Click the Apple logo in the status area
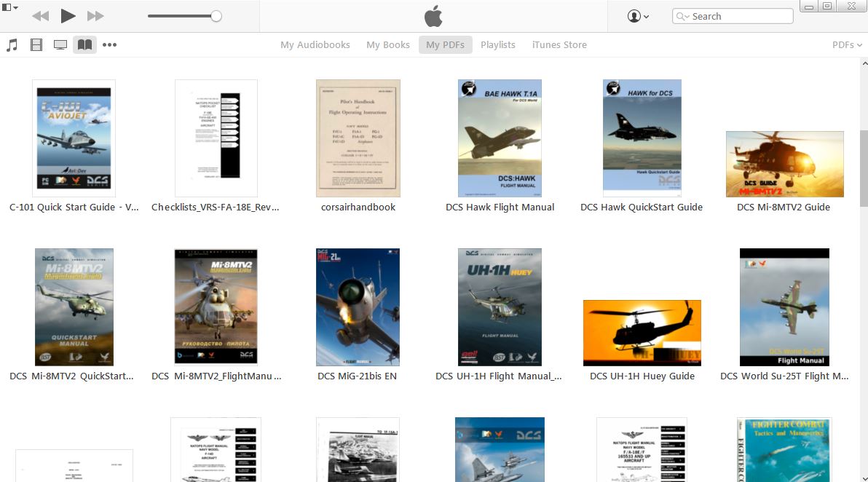 point(433,16)
